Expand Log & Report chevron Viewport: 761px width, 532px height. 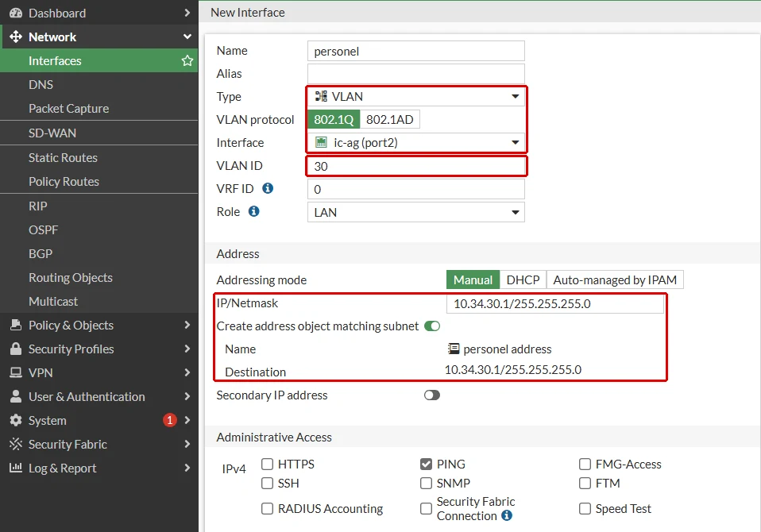click(x=187, y=468)
